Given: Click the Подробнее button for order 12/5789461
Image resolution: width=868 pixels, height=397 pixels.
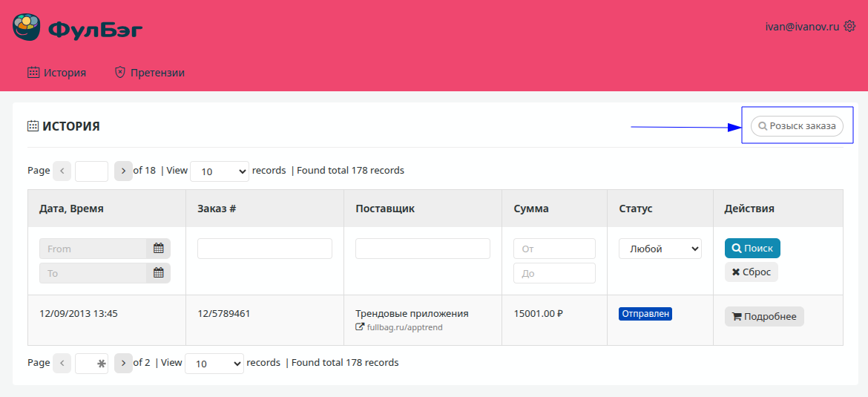Looking at the screenshot, I should coord(764,317).
